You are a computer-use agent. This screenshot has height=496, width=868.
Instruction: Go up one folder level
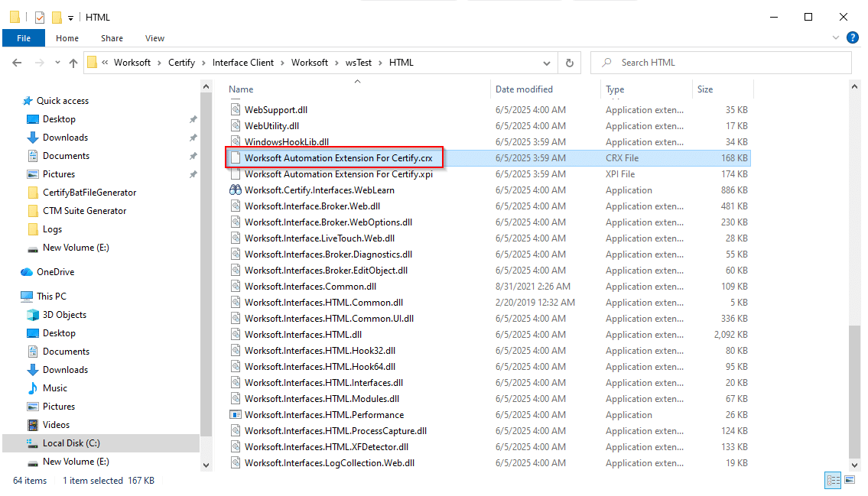coord(73,63)
